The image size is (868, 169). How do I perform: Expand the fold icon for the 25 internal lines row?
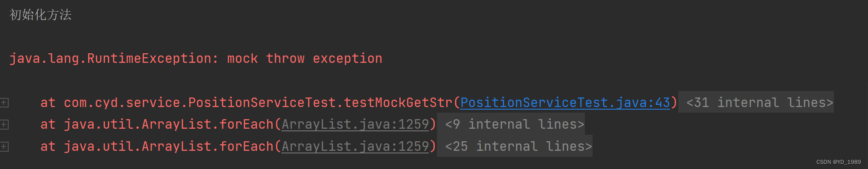4,146
